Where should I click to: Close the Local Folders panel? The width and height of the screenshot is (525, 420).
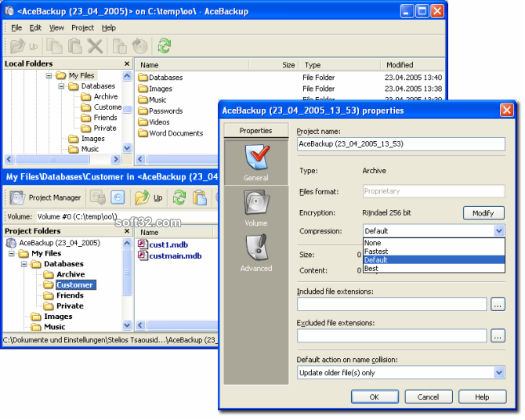127,64
